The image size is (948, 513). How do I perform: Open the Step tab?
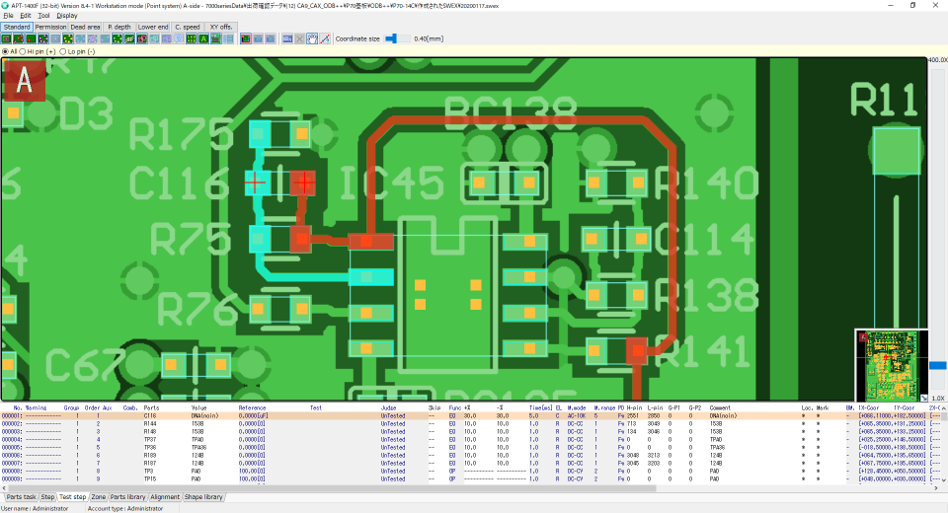[x=47, y=497]
